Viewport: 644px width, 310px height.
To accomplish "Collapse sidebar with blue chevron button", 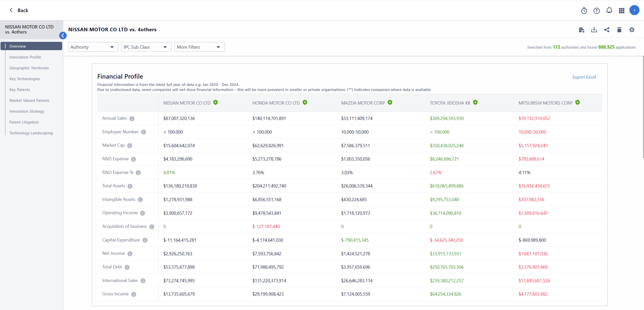I will (63, 36).
